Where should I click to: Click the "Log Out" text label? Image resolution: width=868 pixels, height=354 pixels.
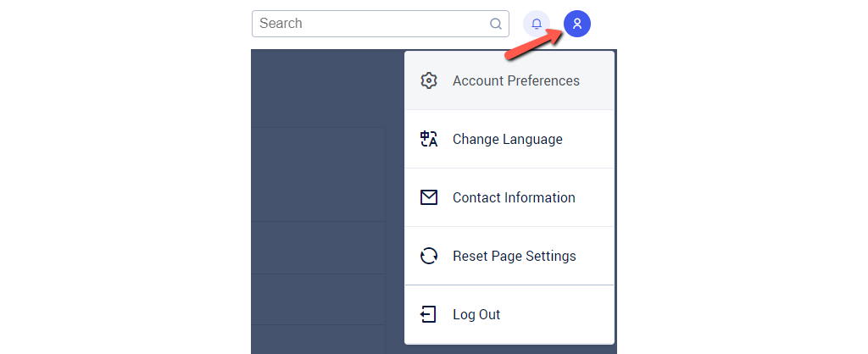[x=476, y=314]
